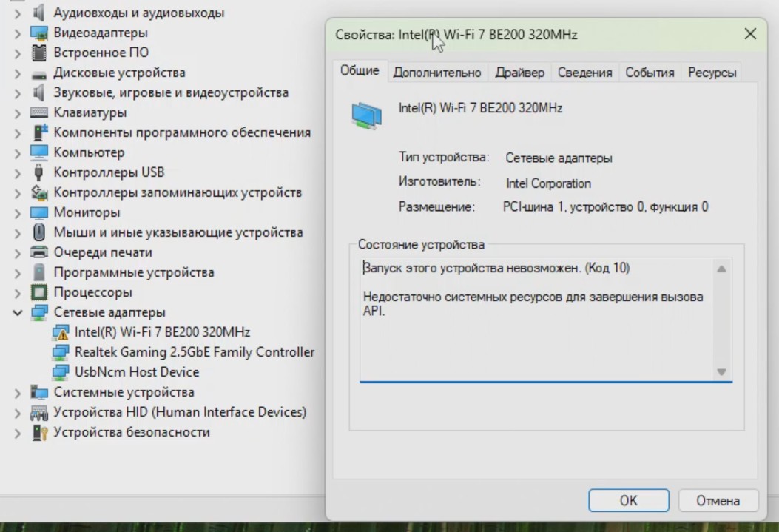Click the warning icon next to Intel Wi-Fi 7 BE200
Image resolution: width=779 pixels, height=532 pixels.
61,332
